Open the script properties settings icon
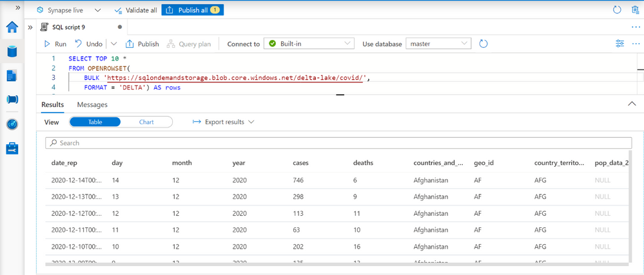Viewport: 644px width, 275px height. coord(620,44)
